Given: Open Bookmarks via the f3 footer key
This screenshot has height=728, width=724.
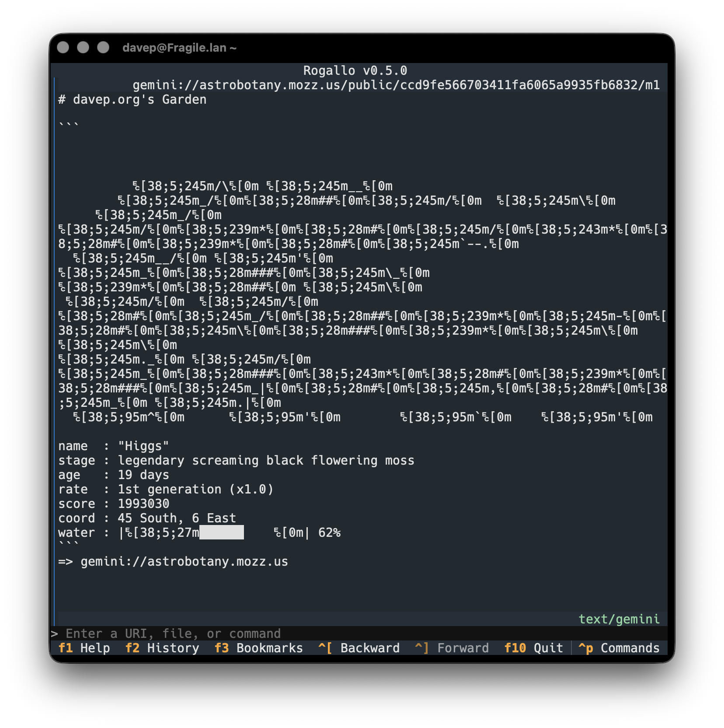Looking at the screenshot, I should [x=259, y=648].
